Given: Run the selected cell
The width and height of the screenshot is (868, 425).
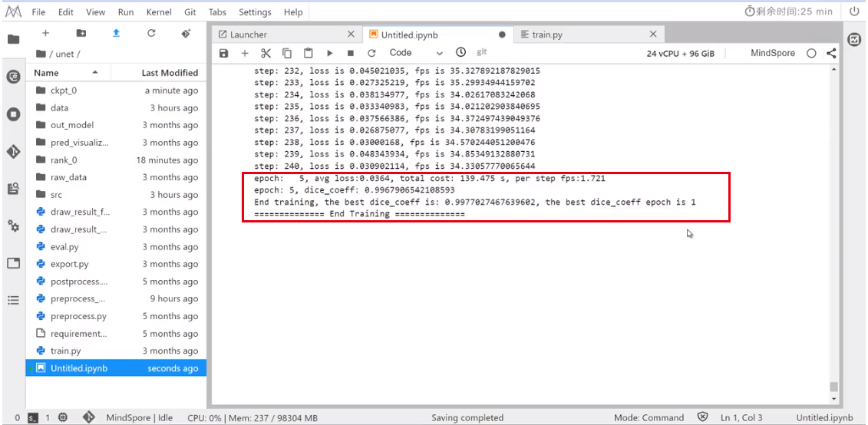Looking at the screenshot, I should [329, 53].
